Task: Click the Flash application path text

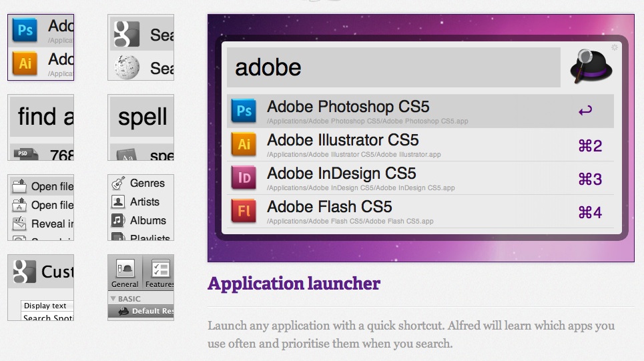Action: 350,221
